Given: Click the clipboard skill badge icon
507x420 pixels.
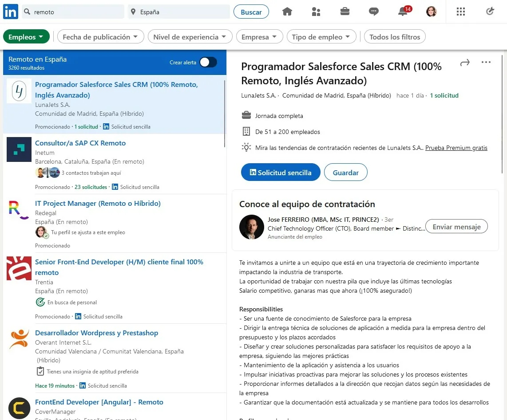Looking at the screenshot, I should (40, 371).
